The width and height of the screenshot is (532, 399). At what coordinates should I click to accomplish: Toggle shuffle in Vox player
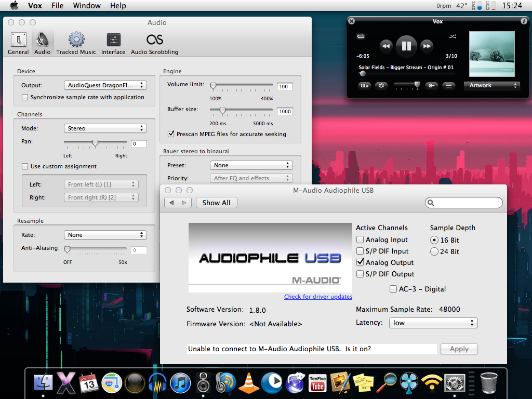(x=453, y=36)
